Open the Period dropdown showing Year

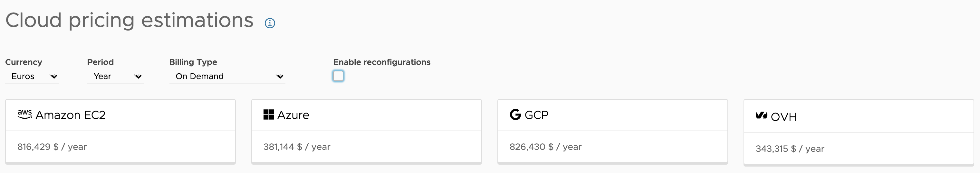115,76
